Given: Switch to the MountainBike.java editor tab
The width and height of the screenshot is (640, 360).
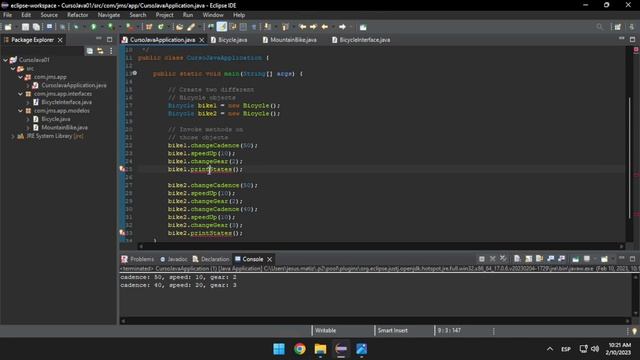Looking at the screenshot, I should [289, 40].
